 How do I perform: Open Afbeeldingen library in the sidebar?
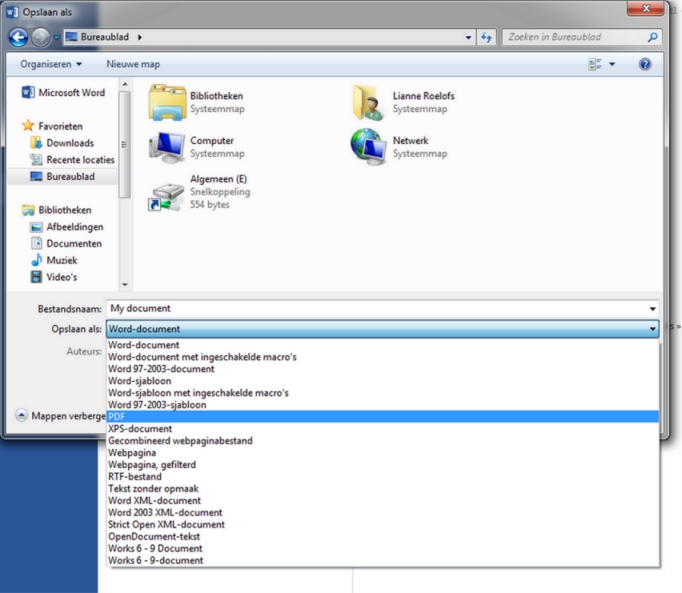[67, 227]
